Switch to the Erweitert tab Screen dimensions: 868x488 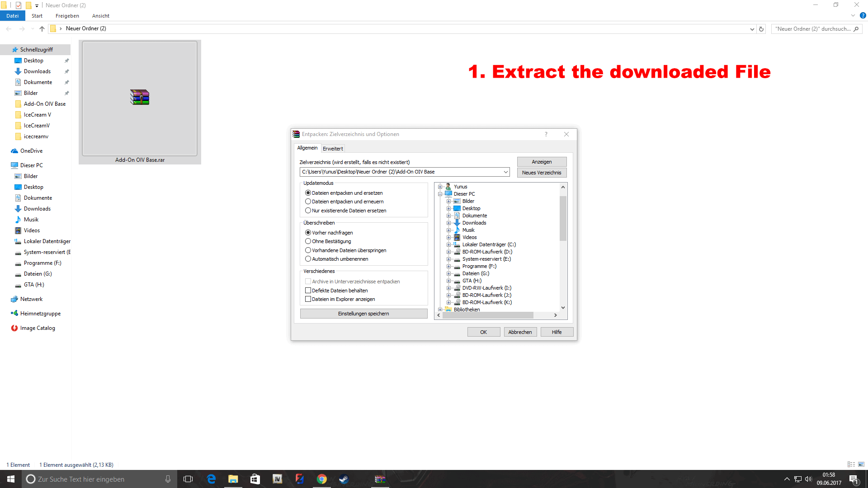pos(333,149)
